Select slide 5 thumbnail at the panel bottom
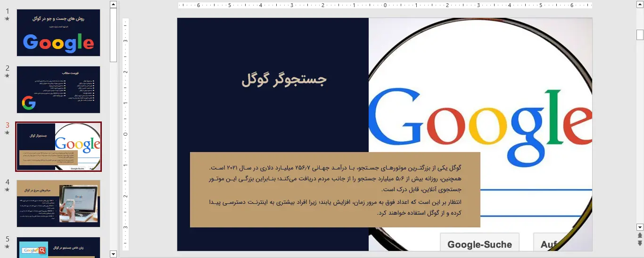 click(x=58, y=247)
